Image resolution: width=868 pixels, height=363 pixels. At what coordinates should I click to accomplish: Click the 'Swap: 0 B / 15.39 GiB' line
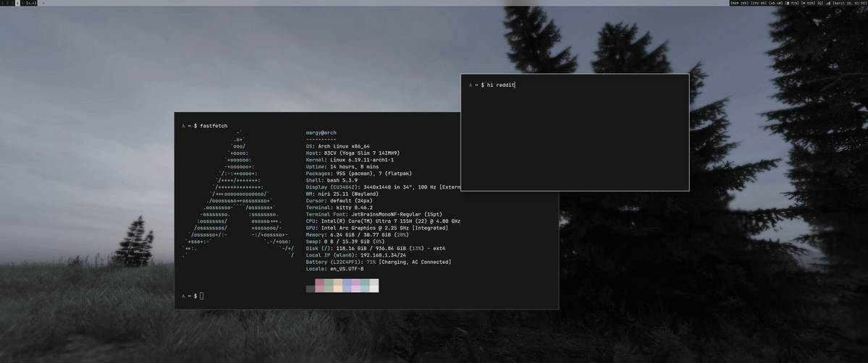[x=345, y=242]
